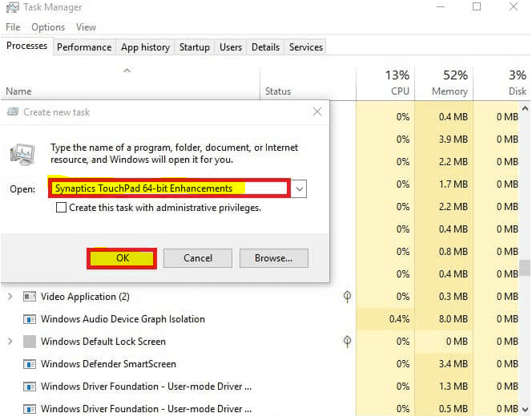Click the 0.3 MB memory value
Screen dimensions: 532x417
[x=453, y=297]
